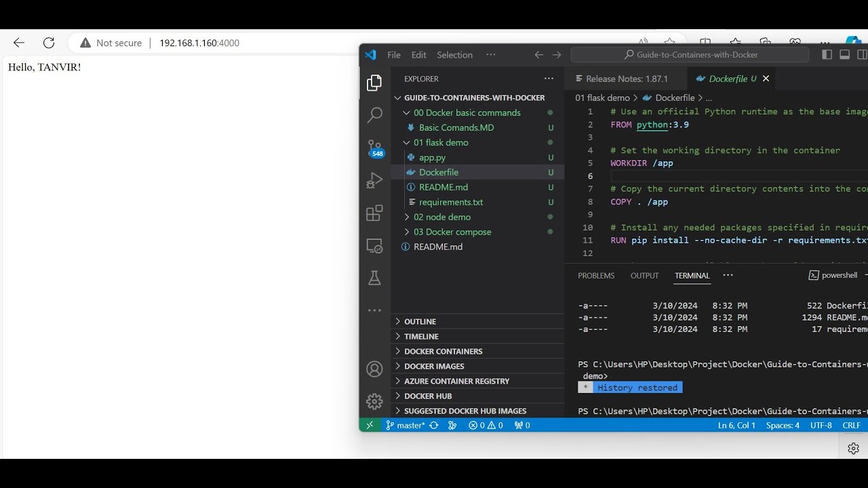Open the Extensions view
The width and height of the screenshot is (868, 488).
pyautogui.click(x=374, y=213)
